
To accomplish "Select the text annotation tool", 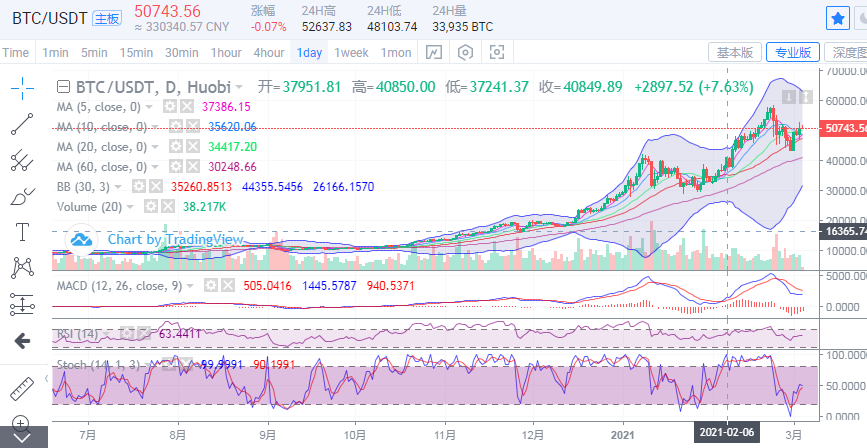I will [22, 232].
